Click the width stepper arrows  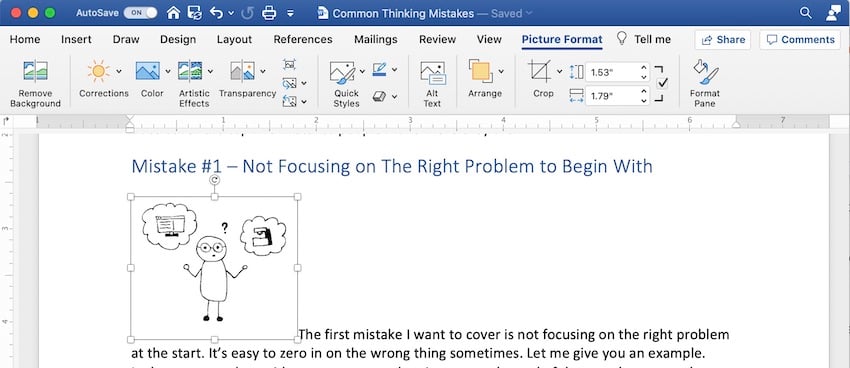pos(643,96)
